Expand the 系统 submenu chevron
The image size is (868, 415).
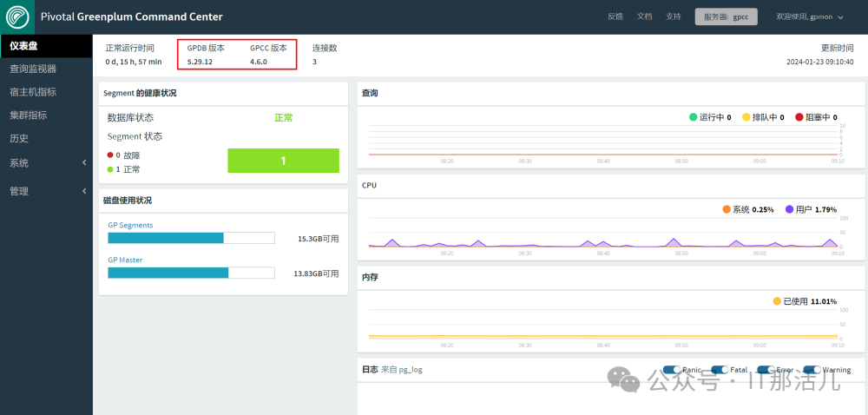click(84, 162)
